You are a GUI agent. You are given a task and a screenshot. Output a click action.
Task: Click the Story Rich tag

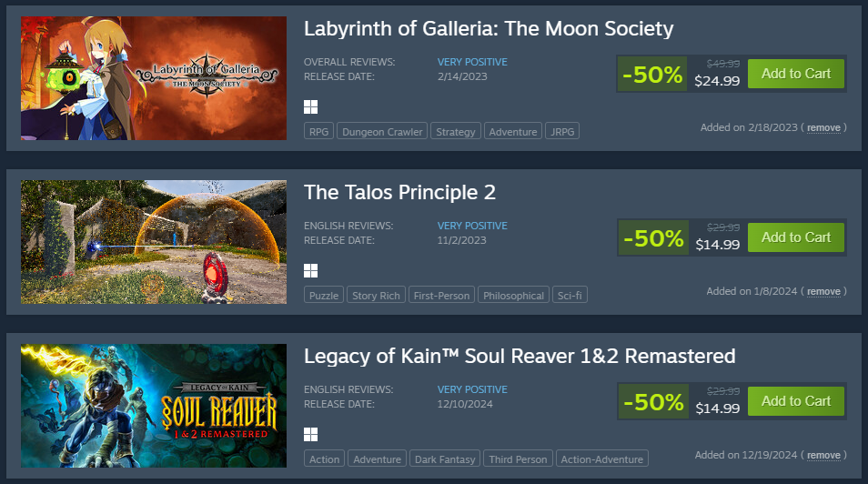point(376,296)
